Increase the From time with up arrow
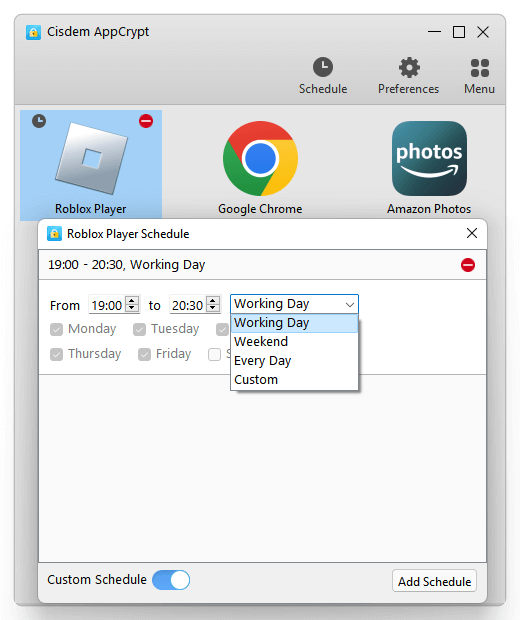This screenshot has height=620, width=520. point(132,300)
